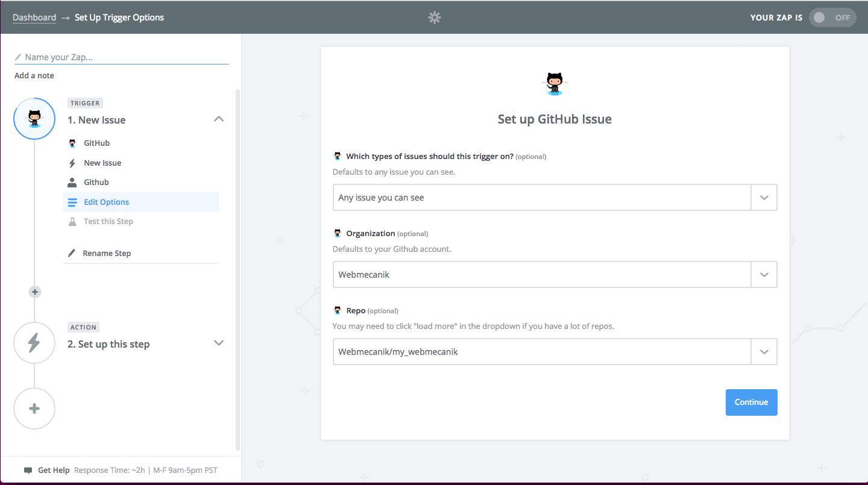Select Edit Options in the sidebar
The image size is (868, 485).
(141, 202)
